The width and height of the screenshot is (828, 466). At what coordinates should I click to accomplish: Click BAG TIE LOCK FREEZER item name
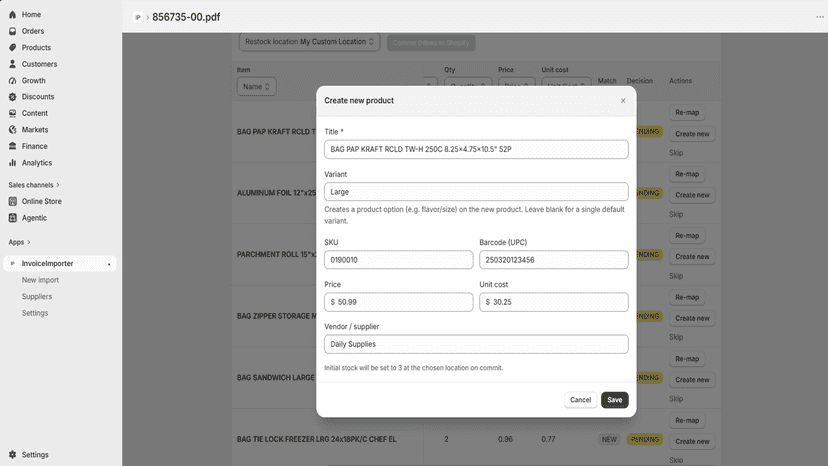(x=316, y=439)
